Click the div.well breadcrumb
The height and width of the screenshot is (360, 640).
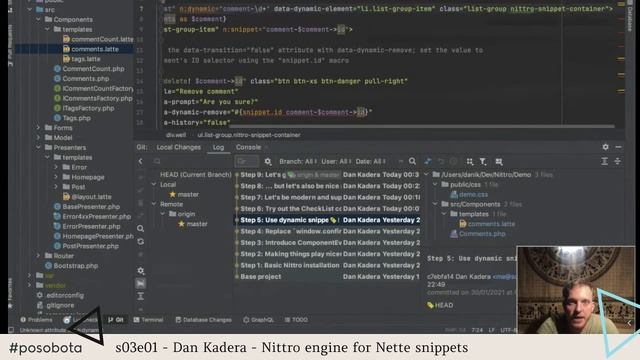[x=176, y=135]
